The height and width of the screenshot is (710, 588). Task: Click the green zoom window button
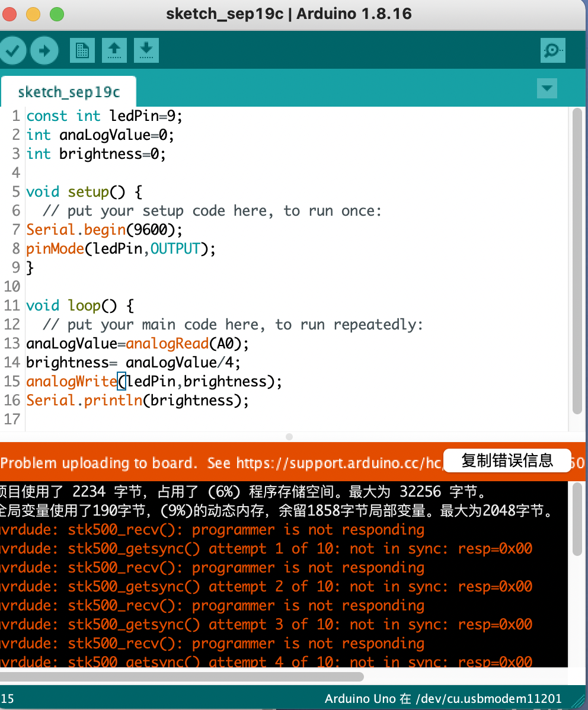[57, 14]
